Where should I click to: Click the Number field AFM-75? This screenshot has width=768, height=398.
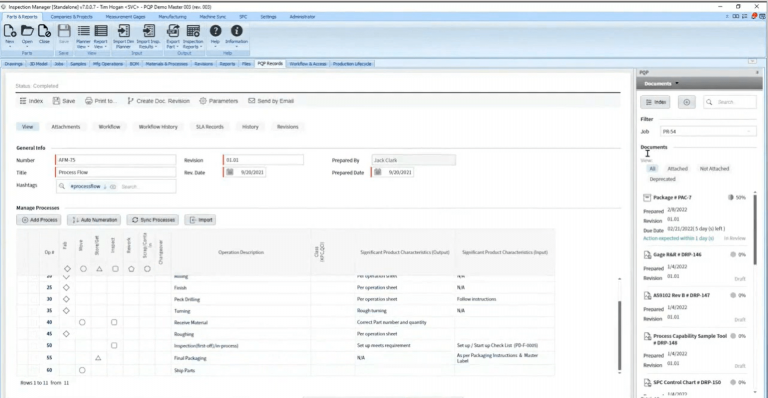coord(116,160)
